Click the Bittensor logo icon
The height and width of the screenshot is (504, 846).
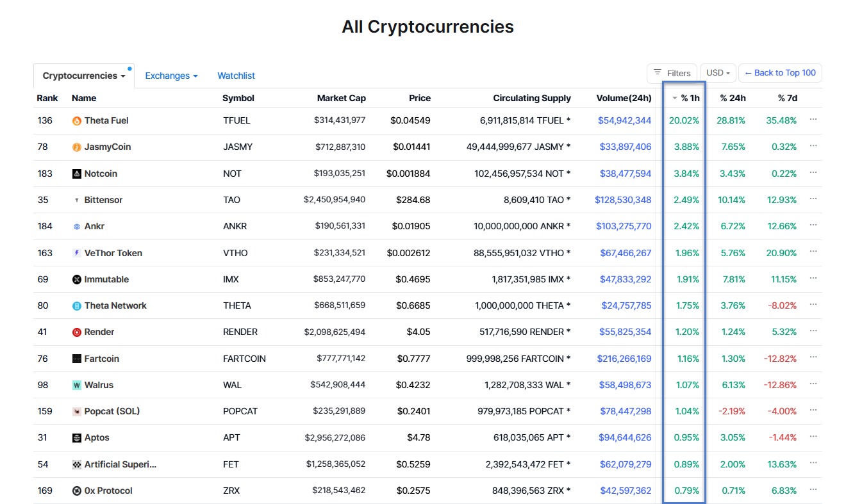(77, 200)
